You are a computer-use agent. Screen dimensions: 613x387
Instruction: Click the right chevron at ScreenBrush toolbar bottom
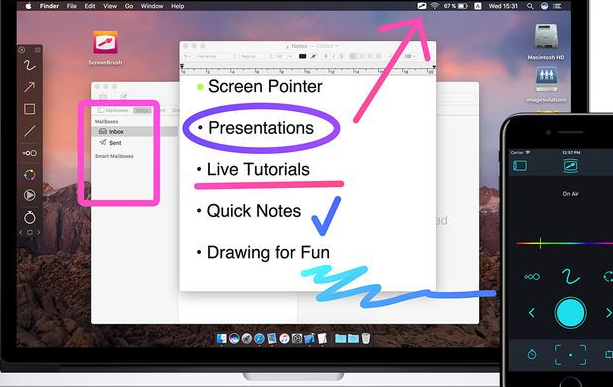coord(38,232)
